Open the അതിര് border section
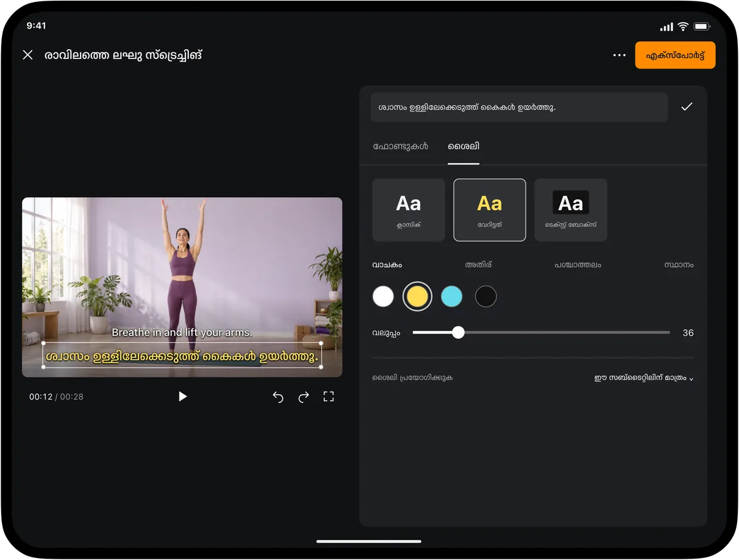 pyautogui.click(x=479, y=265)
